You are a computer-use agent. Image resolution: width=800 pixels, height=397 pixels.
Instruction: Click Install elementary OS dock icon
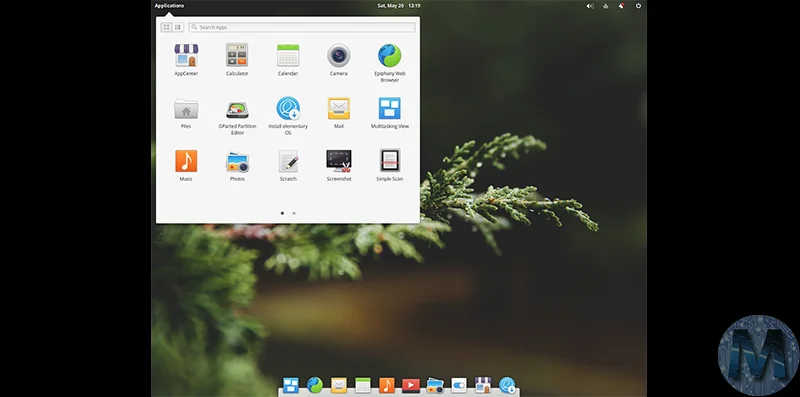[507, 385]
